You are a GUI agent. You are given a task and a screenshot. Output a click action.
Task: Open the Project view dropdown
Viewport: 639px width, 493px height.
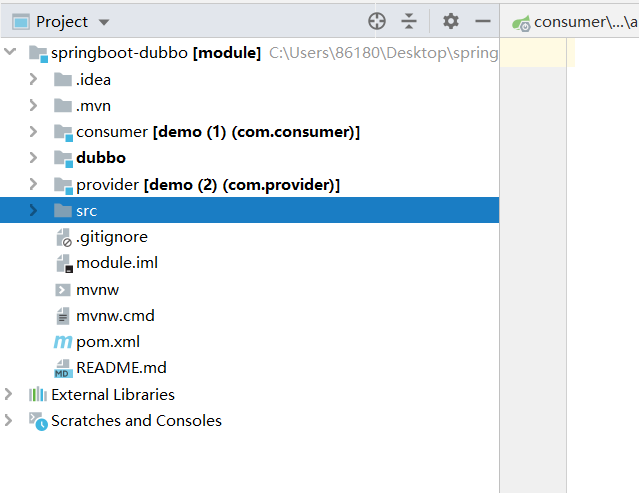[105, 22]
